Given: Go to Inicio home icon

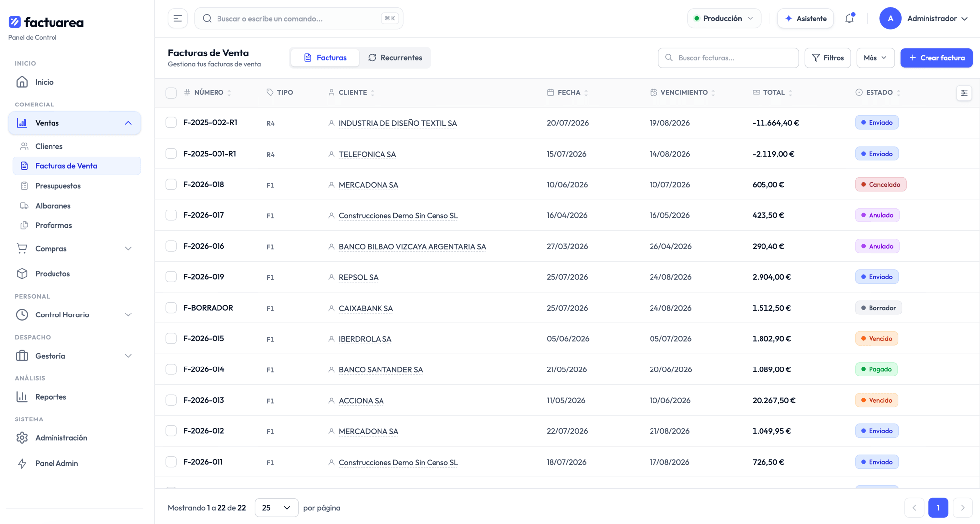Looking at the screenshot, I should tap(22, 82).
